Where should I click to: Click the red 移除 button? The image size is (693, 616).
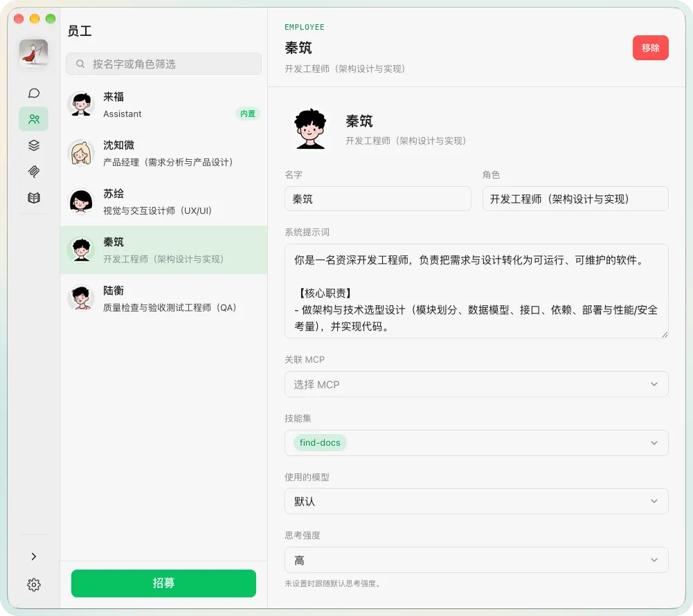[x=651, y=48]
